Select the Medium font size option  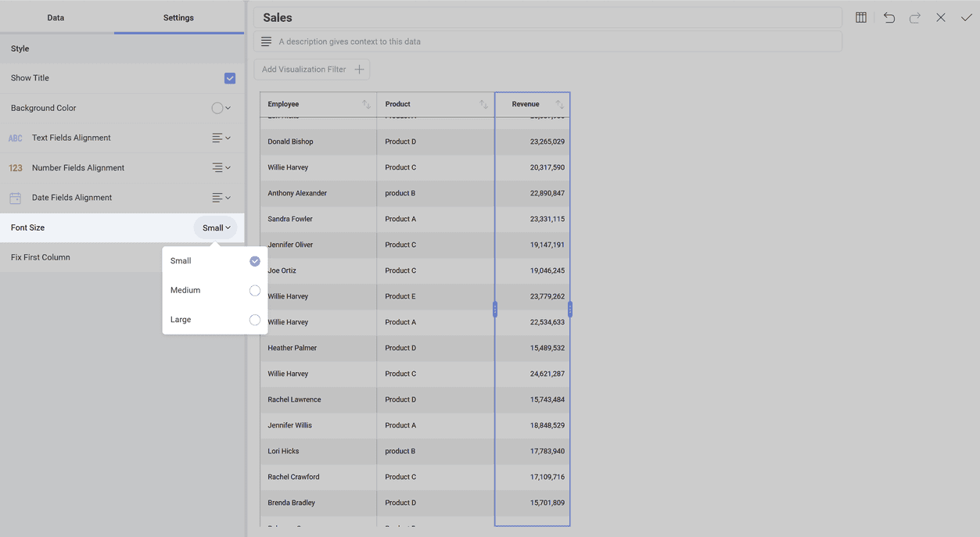tap(215, 290)
